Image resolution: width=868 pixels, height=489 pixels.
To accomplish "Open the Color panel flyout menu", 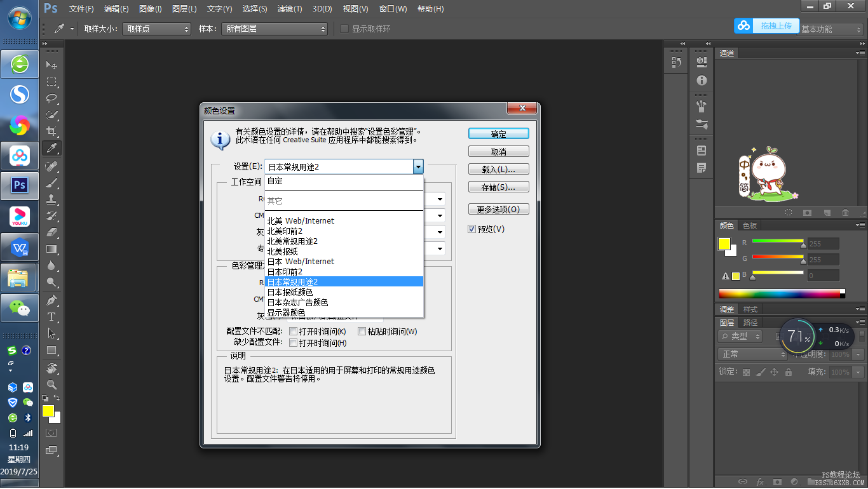I will tap(859, 225).
